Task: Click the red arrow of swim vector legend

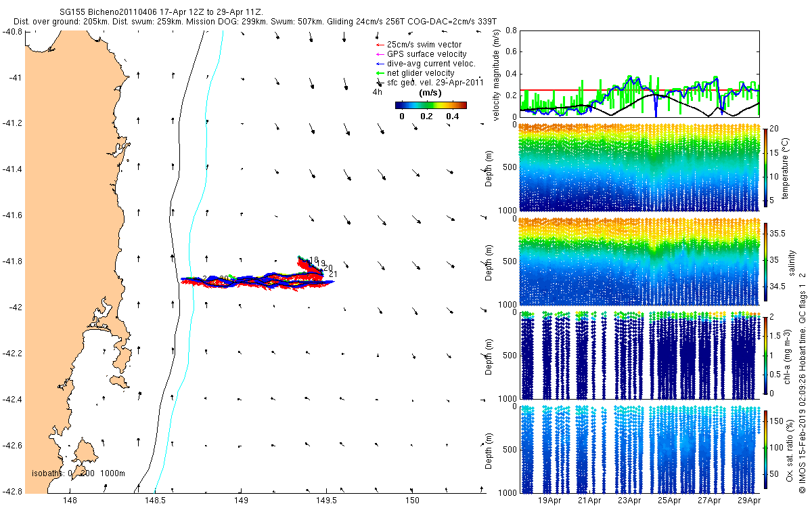Action: pos(379,45)
